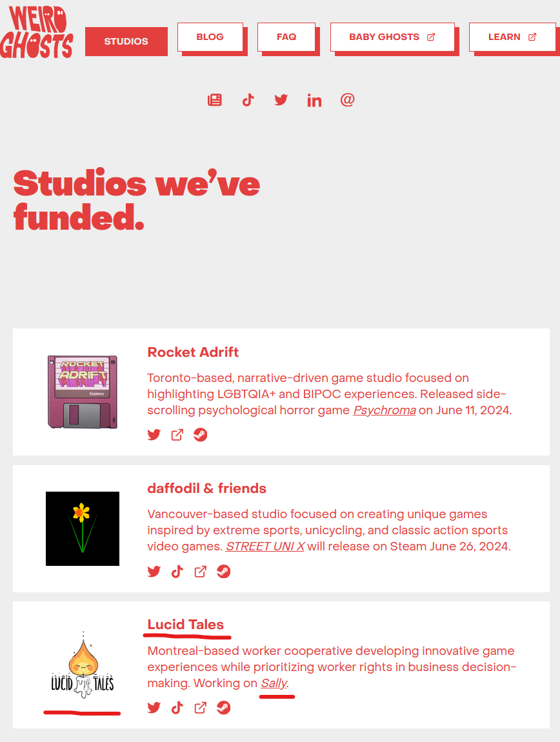Open Rocket Adrift's Twitter icon
560x742 pixels.
tap(154, 435)
